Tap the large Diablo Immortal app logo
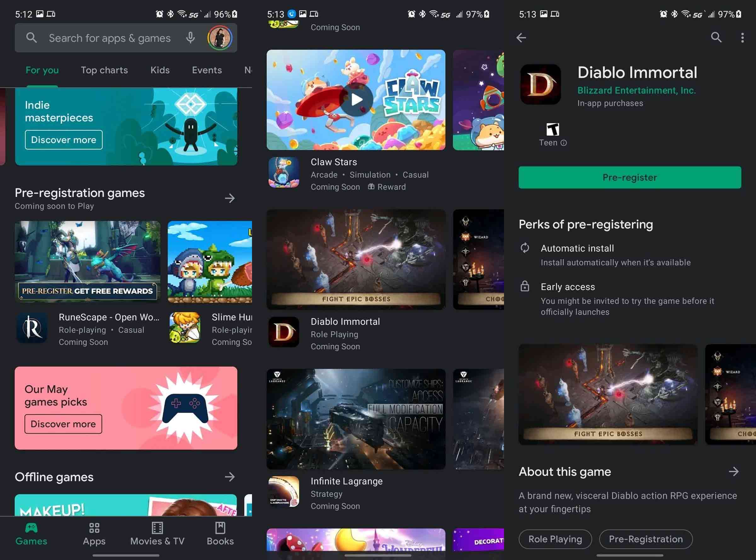This screenshot has height=560, width=756. coord(541,84)
